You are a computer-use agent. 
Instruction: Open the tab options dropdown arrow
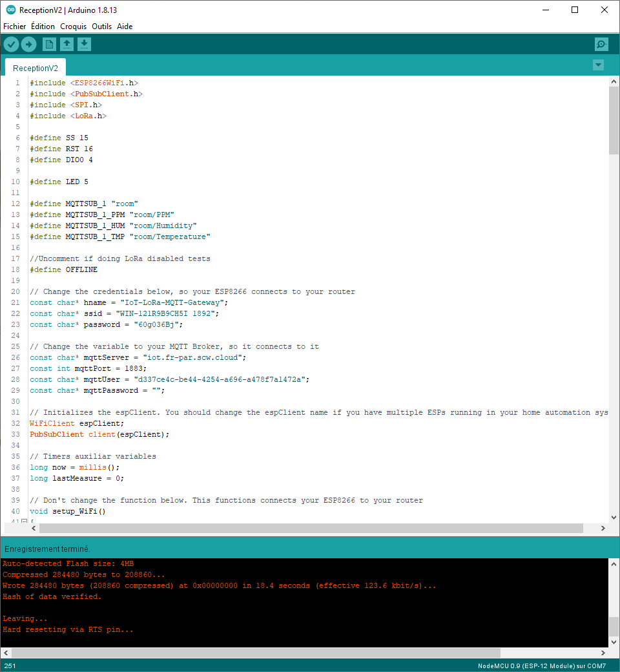[x=598, y=65]
